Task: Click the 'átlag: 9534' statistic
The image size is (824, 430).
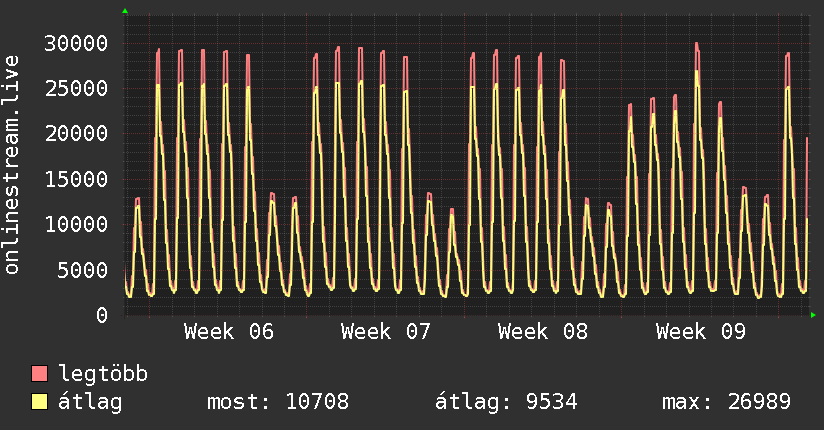Action: [506, 402]
